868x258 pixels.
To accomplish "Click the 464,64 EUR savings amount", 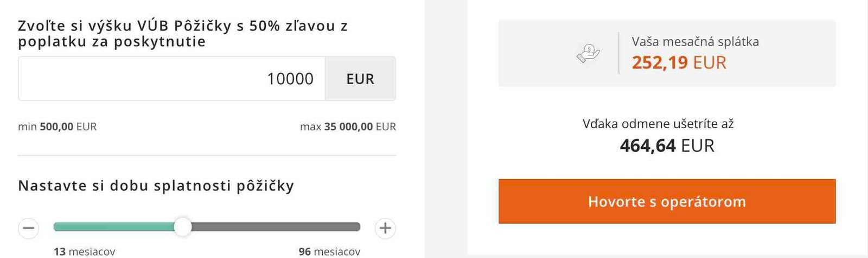I will 667,146.
